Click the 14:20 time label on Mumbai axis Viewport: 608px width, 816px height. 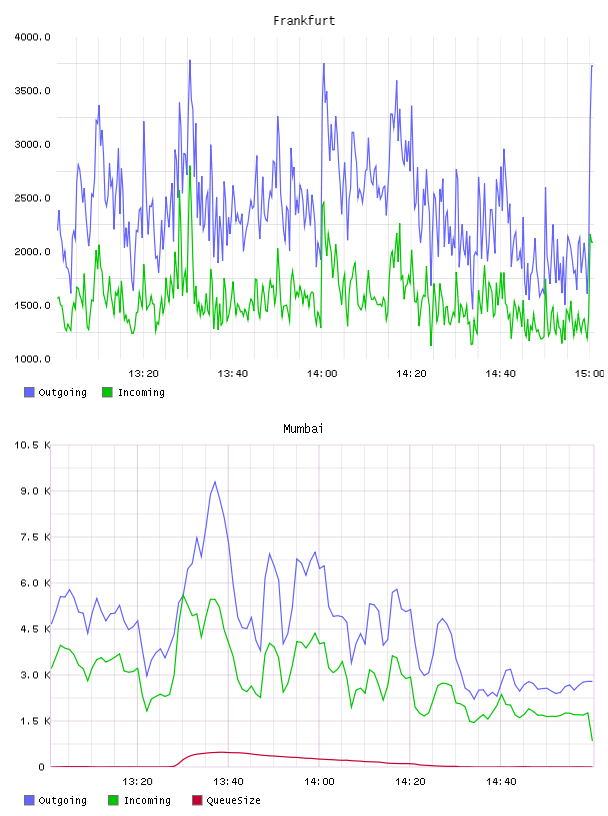click(410, 781)
